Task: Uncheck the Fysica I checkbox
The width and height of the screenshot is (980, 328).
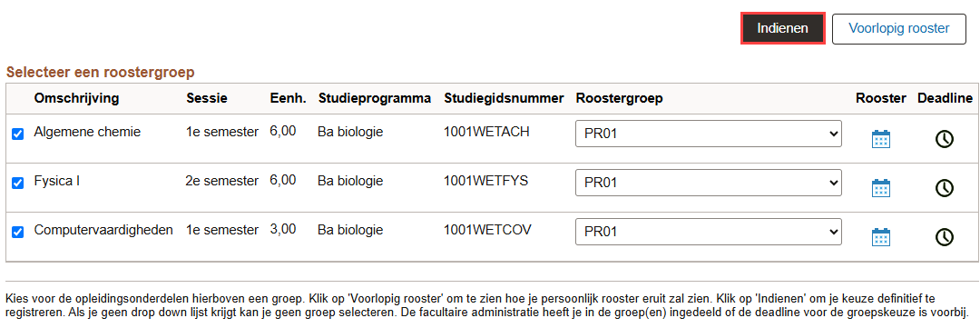Action: pyautogui.click(x=18, y=183)
